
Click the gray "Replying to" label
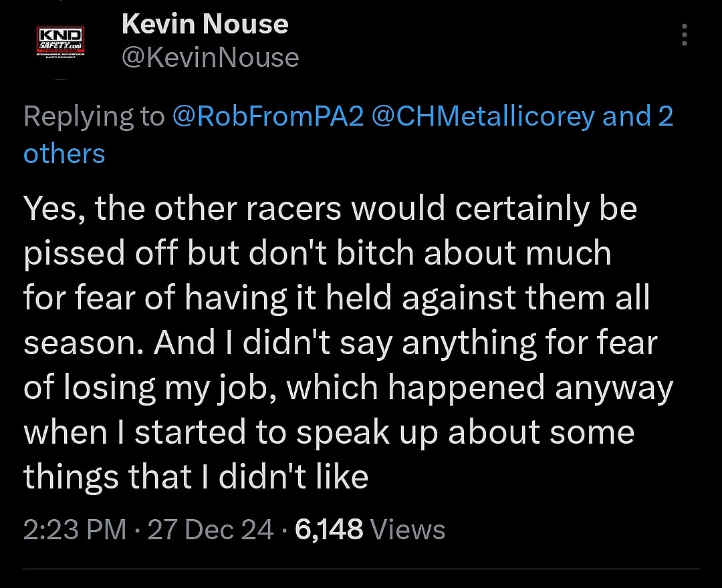(94, 116)
